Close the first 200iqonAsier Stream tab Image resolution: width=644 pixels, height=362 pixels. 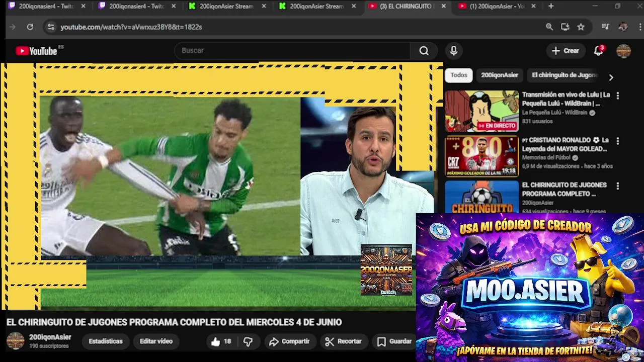coord(264,6)
